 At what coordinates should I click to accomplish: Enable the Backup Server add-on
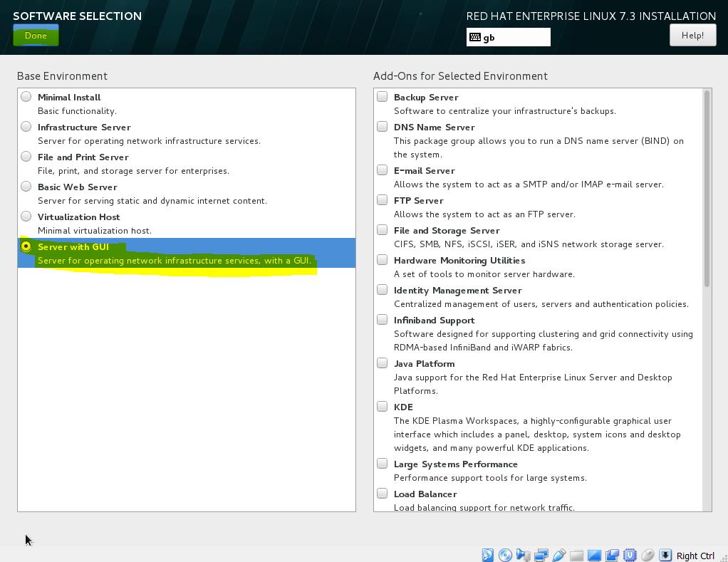click(382, 97)
